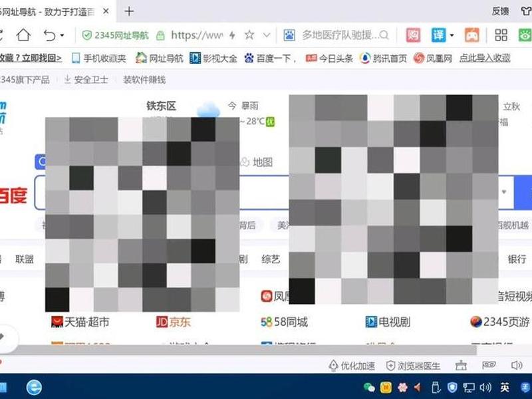Click the yellow tray app icon
This screenshot has height=399, width=532.
point(386,387)
